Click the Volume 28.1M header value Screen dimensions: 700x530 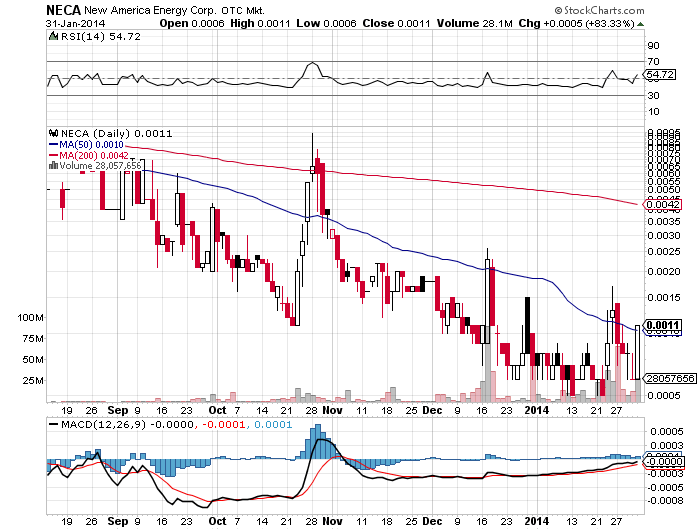(475, 24)
